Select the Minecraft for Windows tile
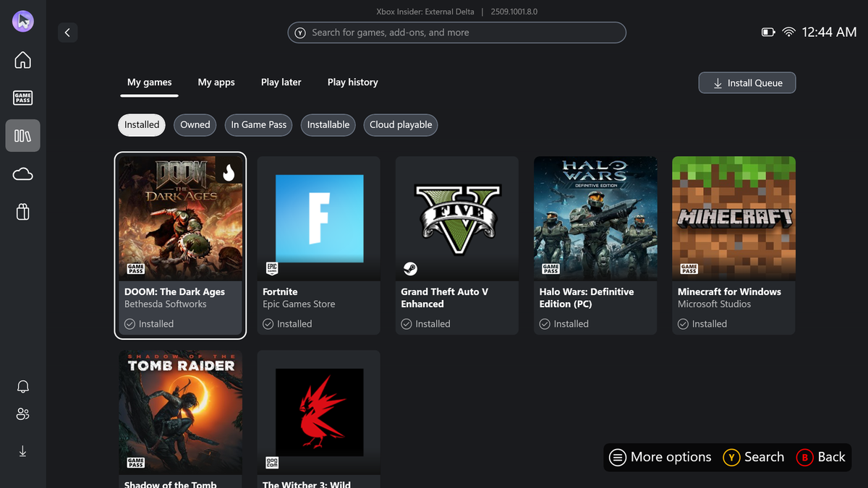868x488 pixels. pos(733,217)
